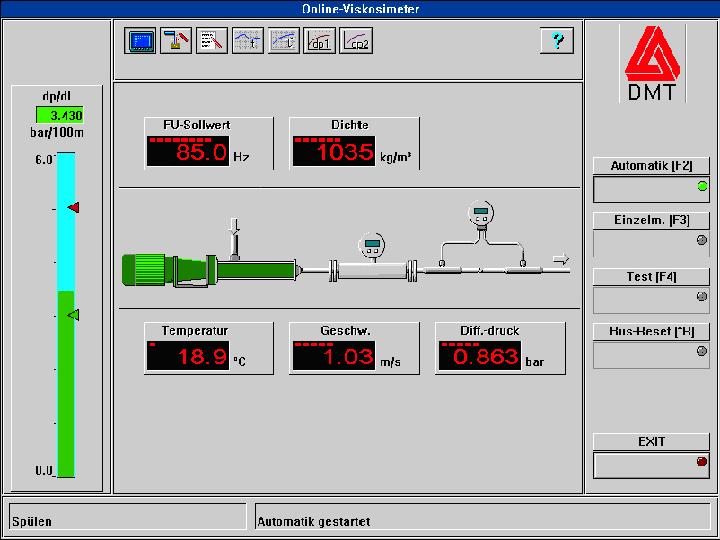Show the time trend chart (t)
This screenshot has width=720, height=540.
click(284, 41)
